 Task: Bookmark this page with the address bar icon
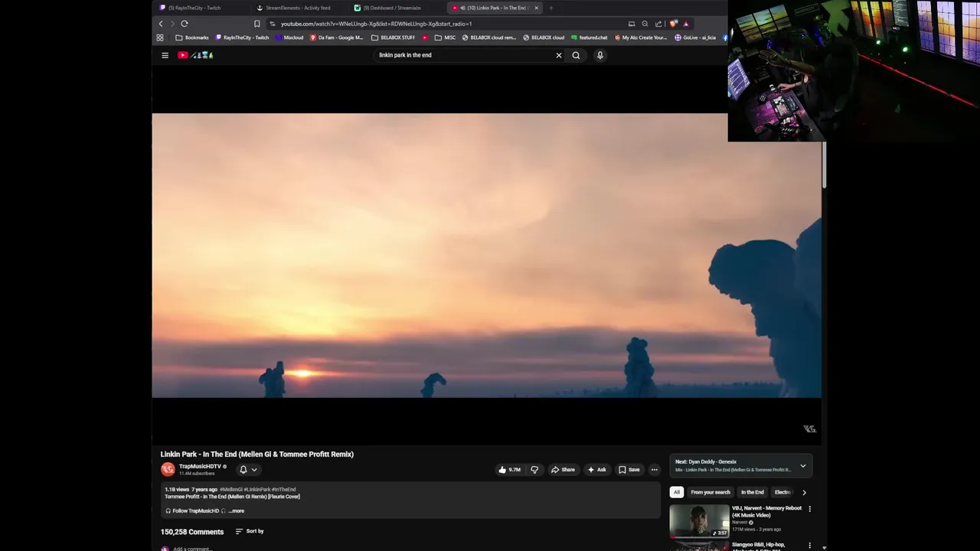(x=257, y=24)
